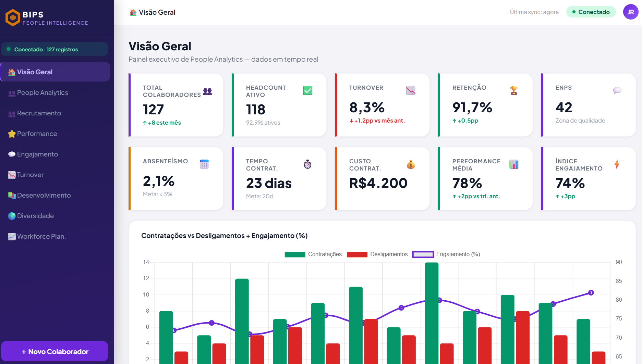This screenshot has width=642, height=364.
Task: Click the money bag icon in Custo Contrat.
Action: 411,164
